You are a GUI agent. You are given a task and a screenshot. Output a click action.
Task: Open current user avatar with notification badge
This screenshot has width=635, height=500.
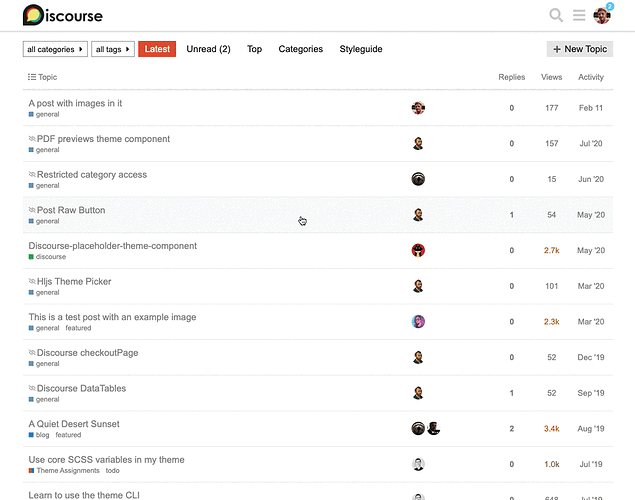tap(602, 15)
